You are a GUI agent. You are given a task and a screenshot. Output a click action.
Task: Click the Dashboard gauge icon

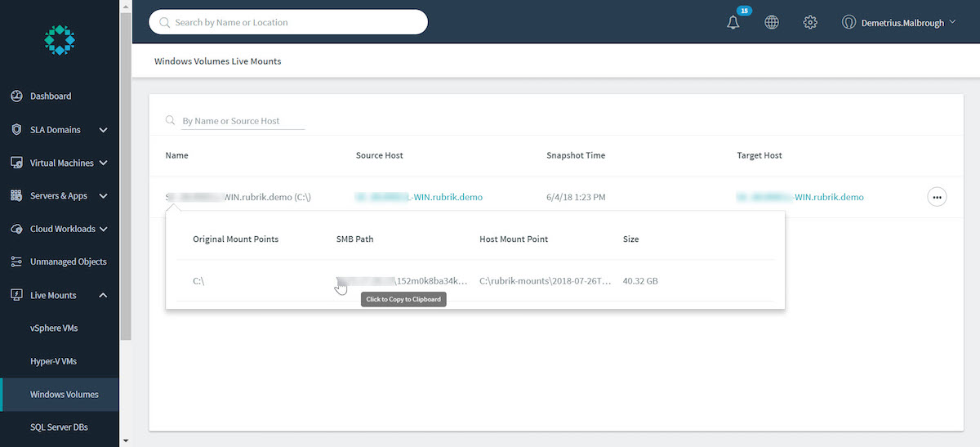click(16, 96)
